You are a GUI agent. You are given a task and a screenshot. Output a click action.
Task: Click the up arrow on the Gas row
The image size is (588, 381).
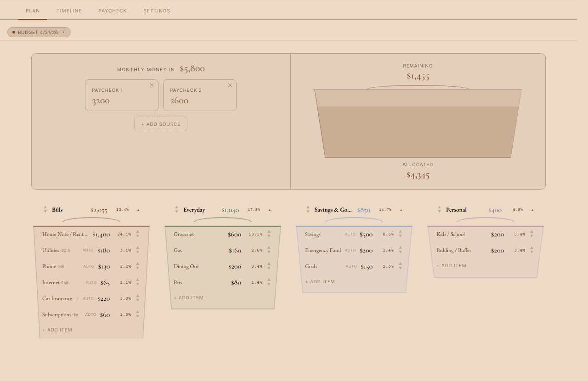pos(269,248)
